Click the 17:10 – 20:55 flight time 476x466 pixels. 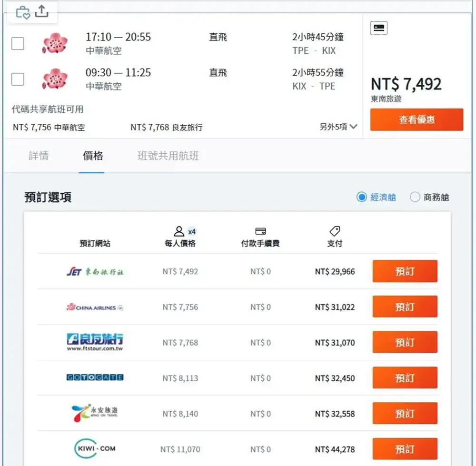pyautogui.click(x=118, y=37)
